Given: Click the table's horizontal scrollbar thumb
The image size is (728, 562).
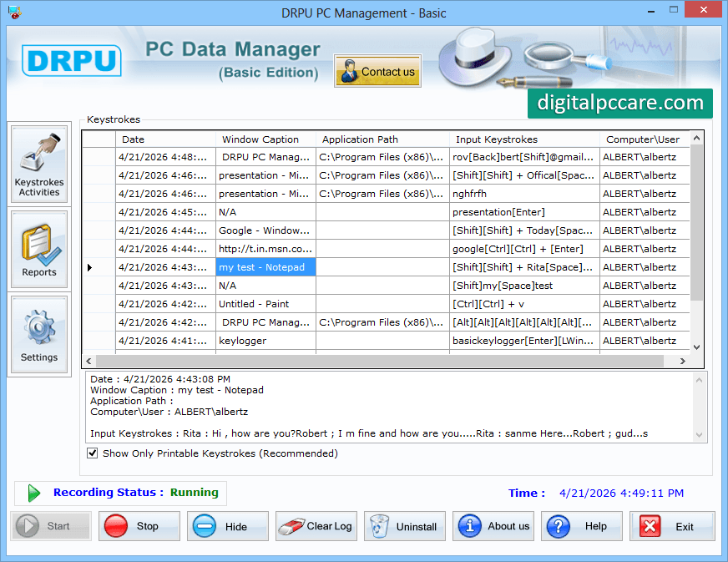Looking at the screenshot, I should 379,361.
